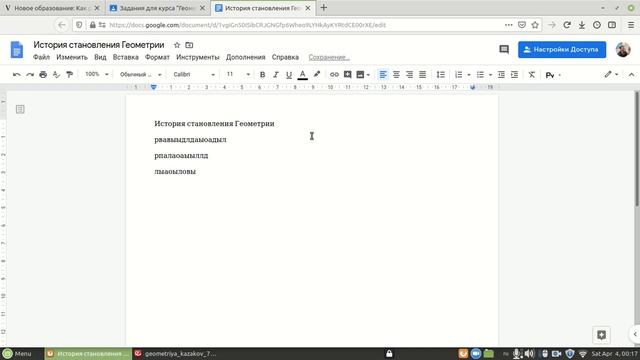Insert a link
This screenshot has height=360, width=640.
click(x=334, y=75)
